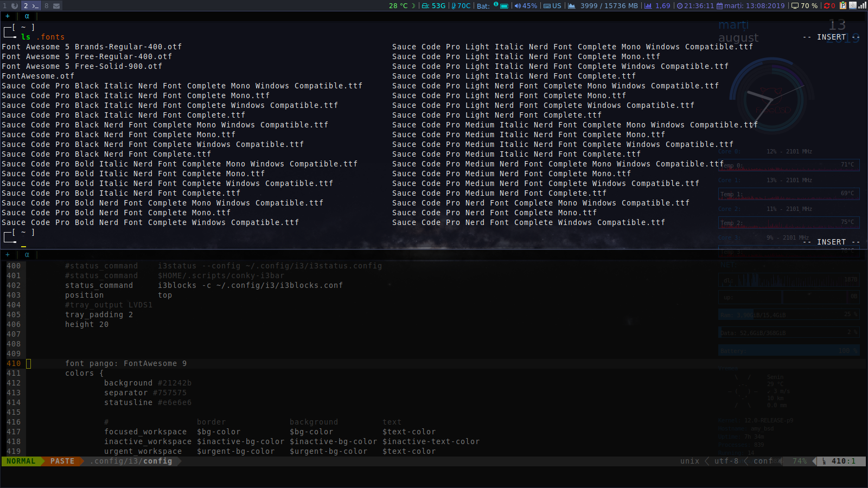Click the disk space 53G indicator

point(433,5)
